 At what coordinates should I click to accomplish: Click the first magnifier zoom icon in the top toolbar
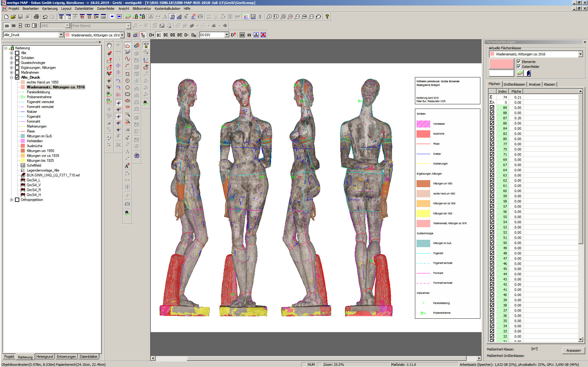point(269,17)
